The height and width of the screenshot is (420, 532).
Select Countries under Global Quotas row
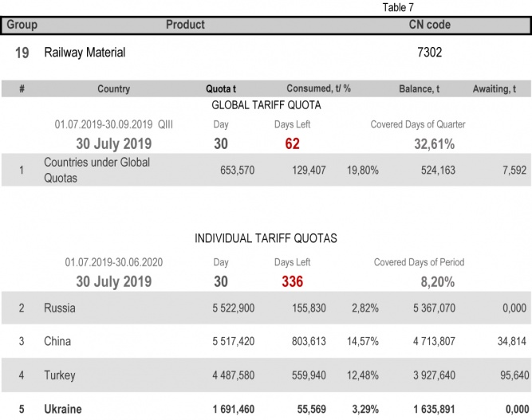(x=86, y=170)
